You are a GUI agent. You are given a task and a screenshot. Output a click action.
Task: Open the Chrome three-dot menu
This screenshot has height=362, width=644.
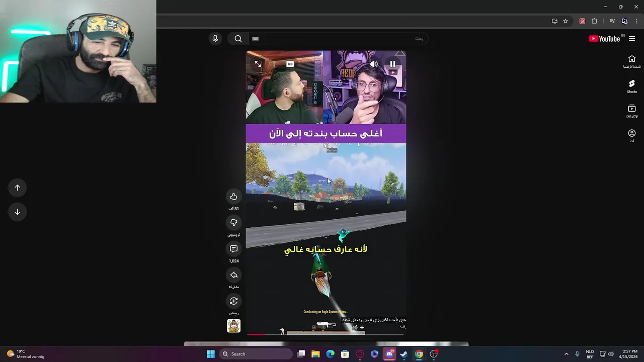(636, 21)
